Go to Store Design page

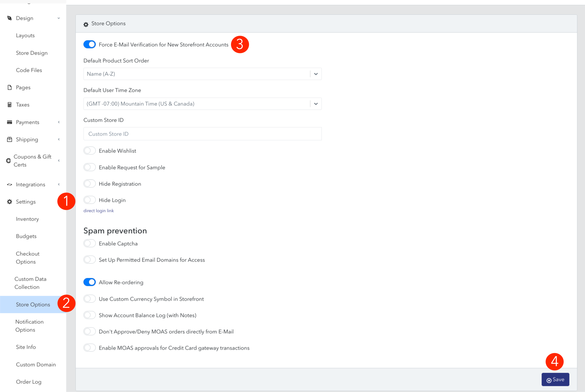pos(32,53)
